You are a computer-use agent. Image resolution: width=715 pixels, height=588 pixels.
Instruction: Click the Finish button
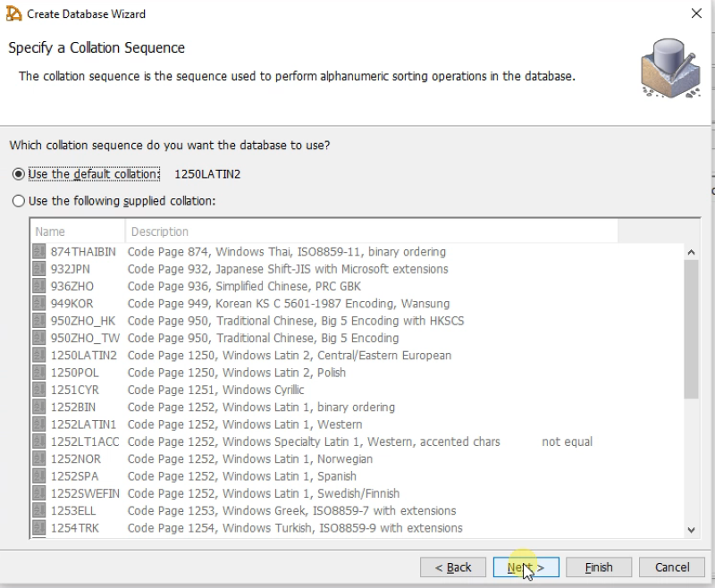(x=598, y=567)
